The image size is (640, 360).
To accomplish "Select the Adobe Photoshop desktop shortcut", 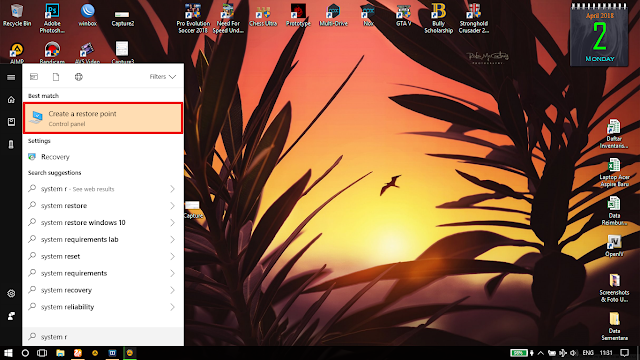I will click(52, 18).
